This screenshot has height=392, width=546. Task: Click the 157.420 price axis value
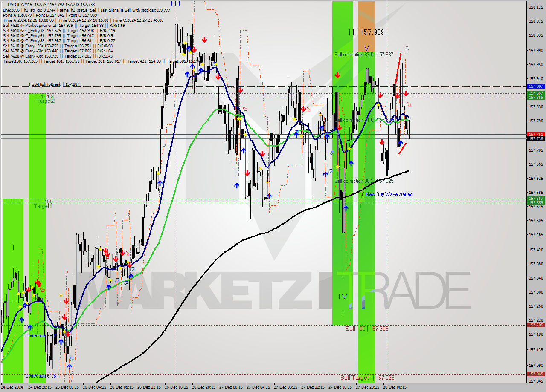[x=536, y=250]
